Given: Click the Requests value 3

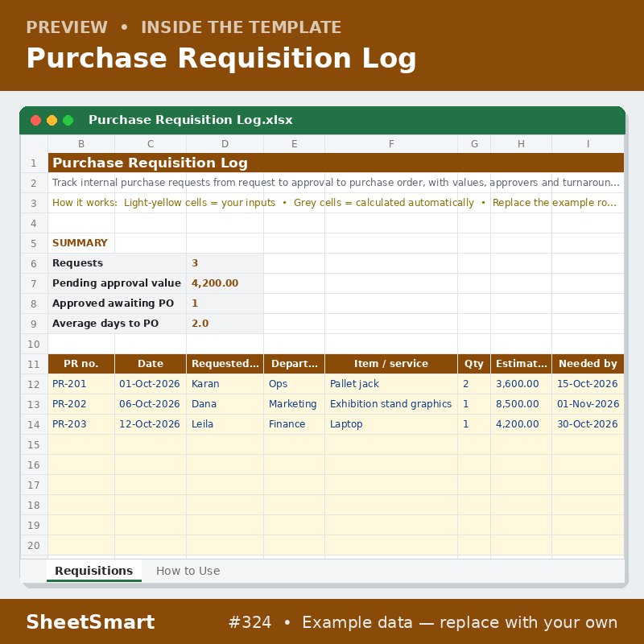Looking at the screenshot, I should (225, 263).
